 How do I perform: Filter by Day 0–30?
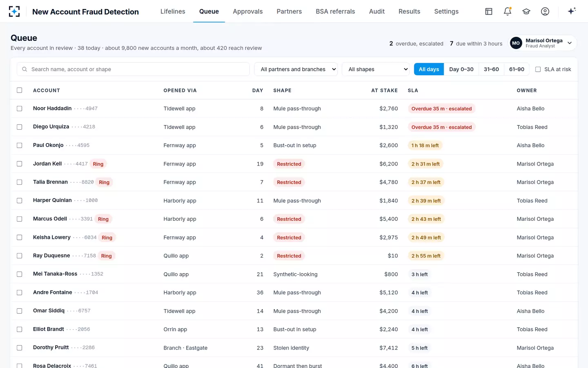tap(461, 69)
